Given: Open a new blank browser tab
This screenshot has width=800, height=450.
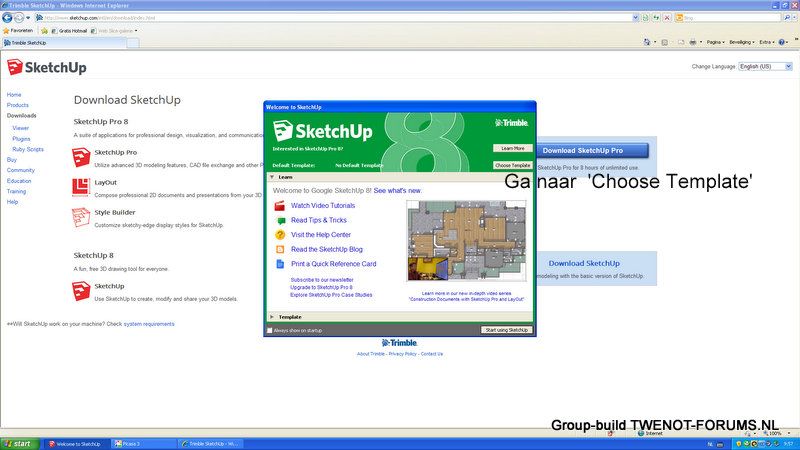Looking at the screenshot, I should point(133,43).
